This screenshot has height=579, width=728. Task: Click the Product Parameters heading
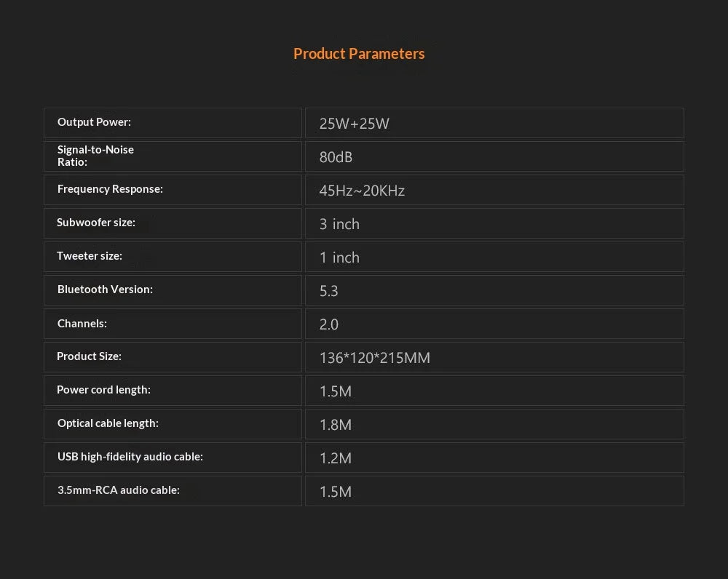pyautogui.click(x=359, y=54)
